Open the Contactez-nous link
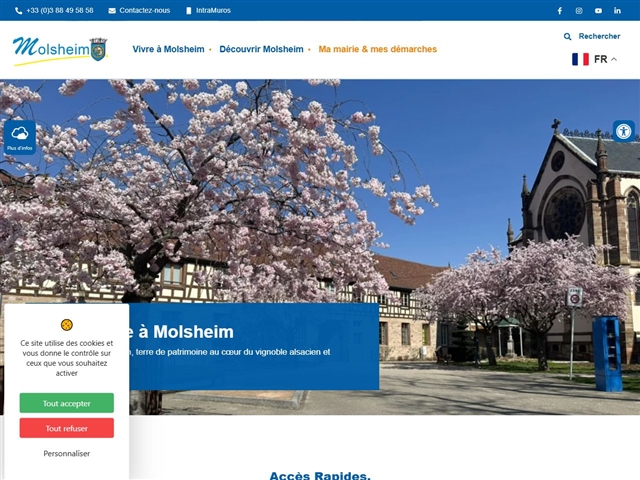This screenshot has height=480, width=640. coord(144,11)
